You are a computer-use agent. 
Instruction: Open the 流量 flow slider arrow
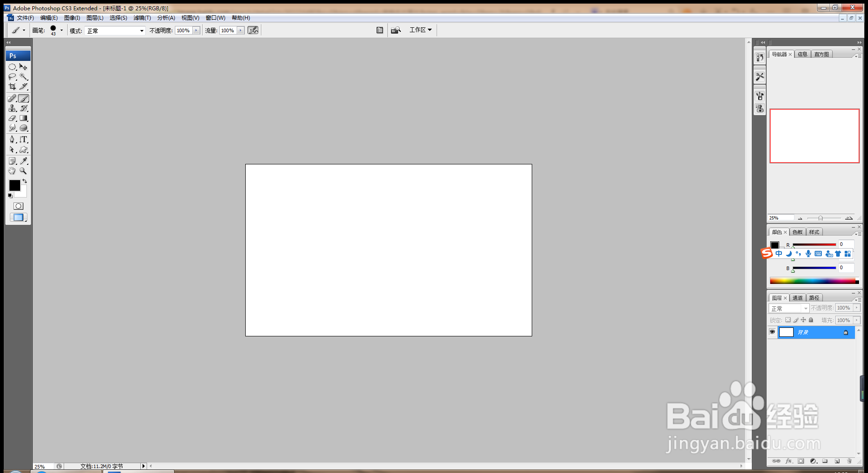click(241, 30)
